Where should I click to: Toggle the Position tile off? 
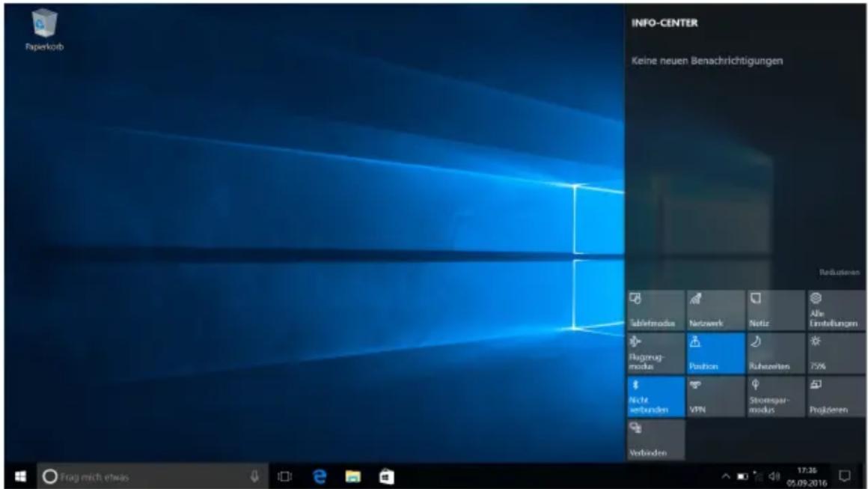716,353
